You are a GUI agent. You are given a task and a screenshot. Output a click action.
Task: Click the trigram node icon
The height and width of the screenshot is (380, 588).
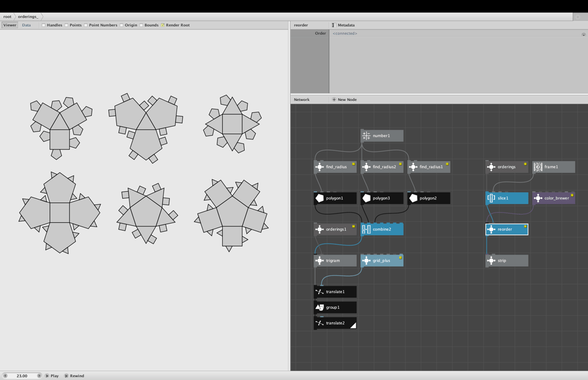(319, 261)
